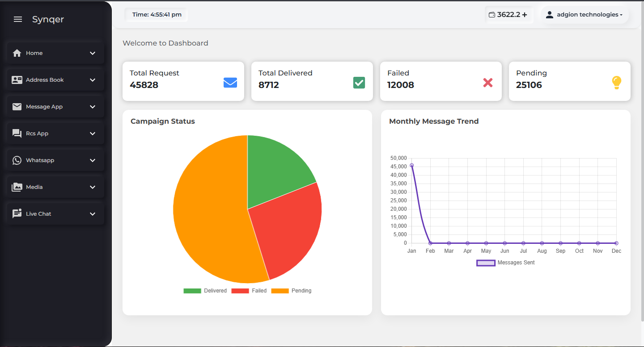Click the Whatsapp icon in sidebar

pos(17,160)
